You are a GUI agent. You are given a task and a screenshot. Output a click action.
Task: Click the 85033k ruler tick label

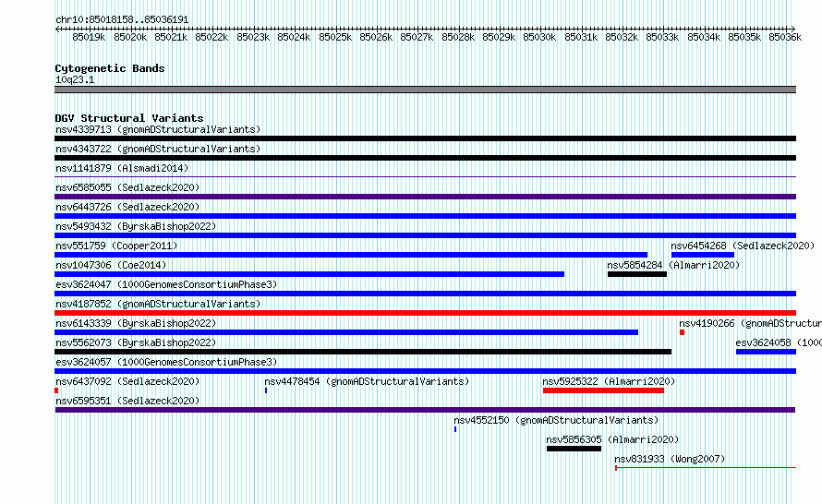[x=662, y=37]
